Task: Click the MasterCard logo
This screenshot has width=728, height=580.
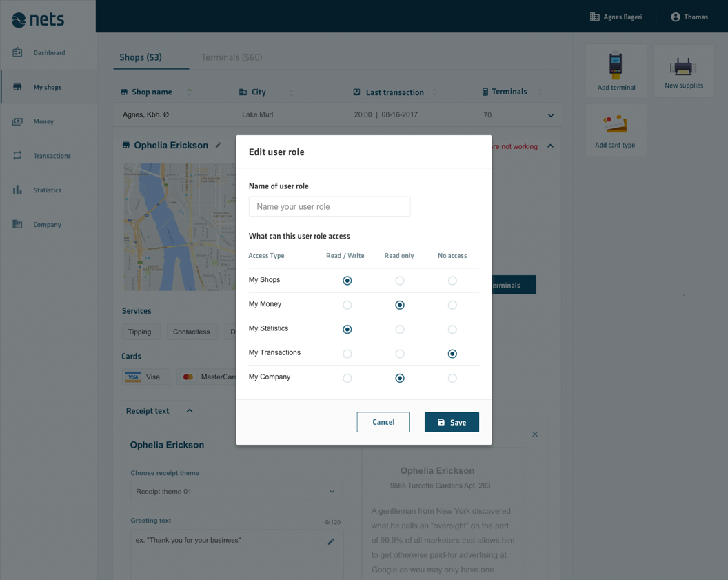Action: point(188,377)
